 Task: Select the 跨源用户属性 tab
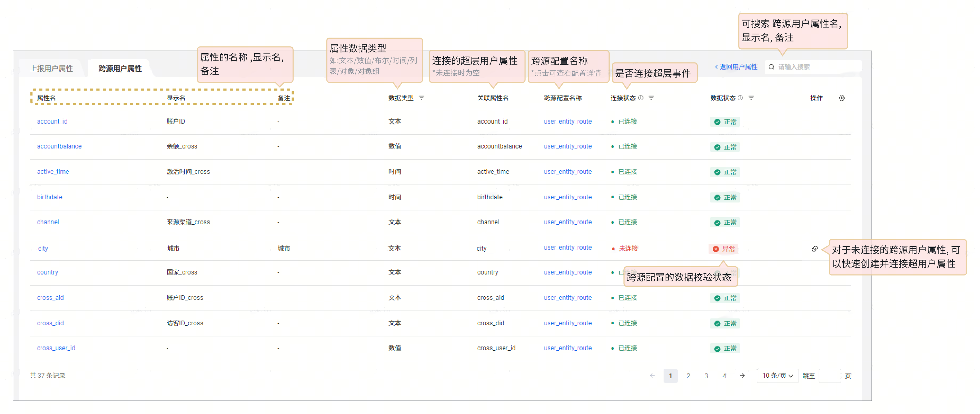tap(120, 69)
